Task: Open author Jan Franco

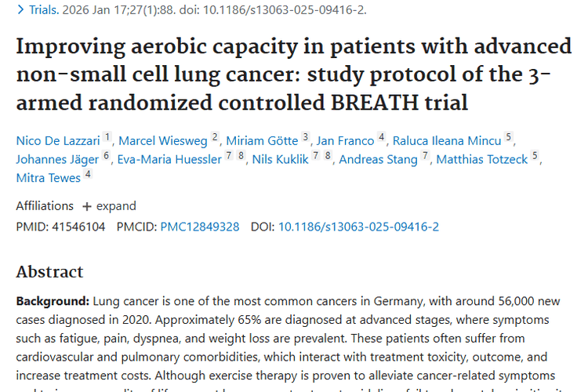Action: click(345, 141)
